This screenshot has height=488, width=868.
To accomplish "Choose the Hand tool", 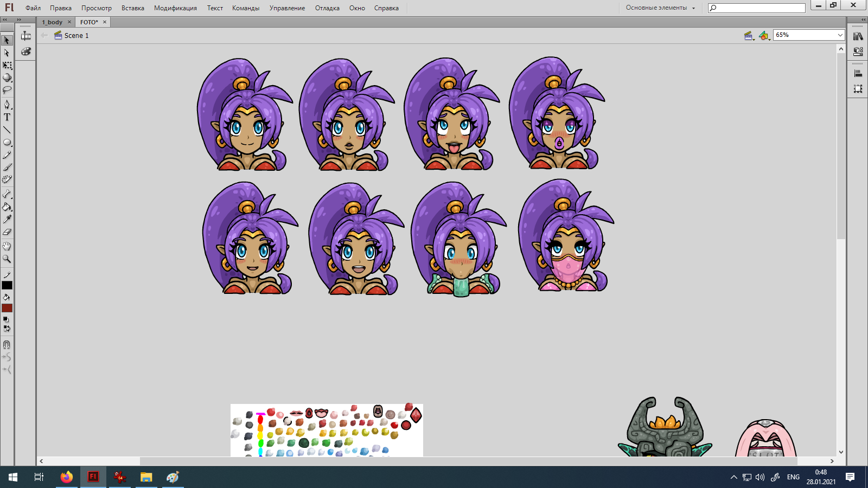I will 7,246.
